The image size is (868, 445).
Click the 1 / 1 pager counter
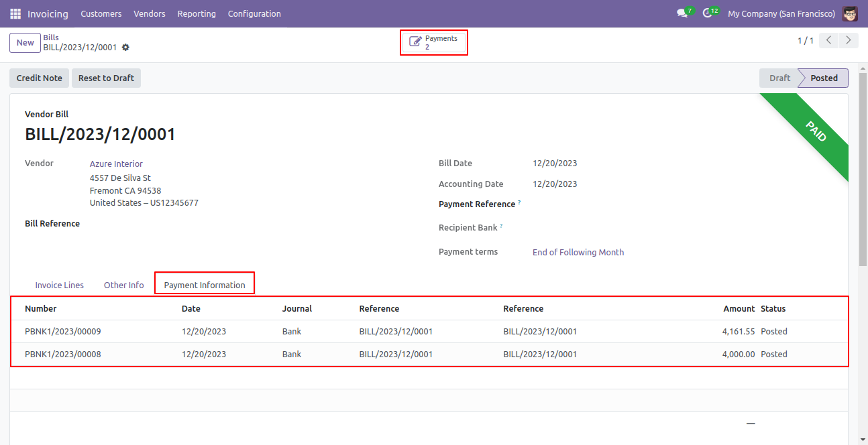pos(806,40)
